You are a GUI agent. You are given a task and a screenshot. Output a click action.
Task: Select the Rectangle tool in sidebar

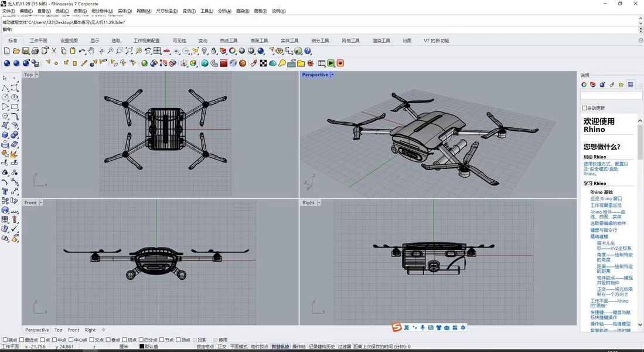(x=15, y=107)
